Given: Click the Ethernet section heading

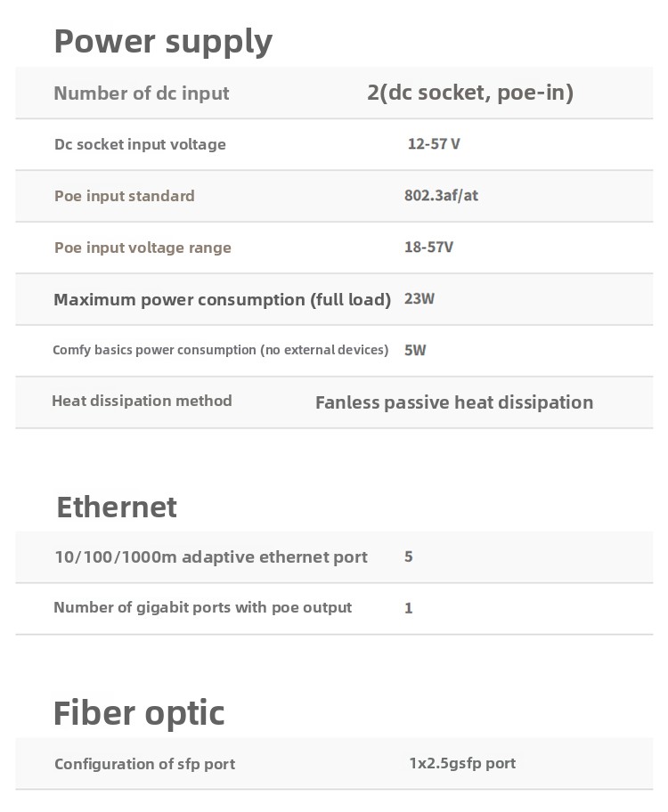Looking at the screenshot, I should tap(117, 507).
